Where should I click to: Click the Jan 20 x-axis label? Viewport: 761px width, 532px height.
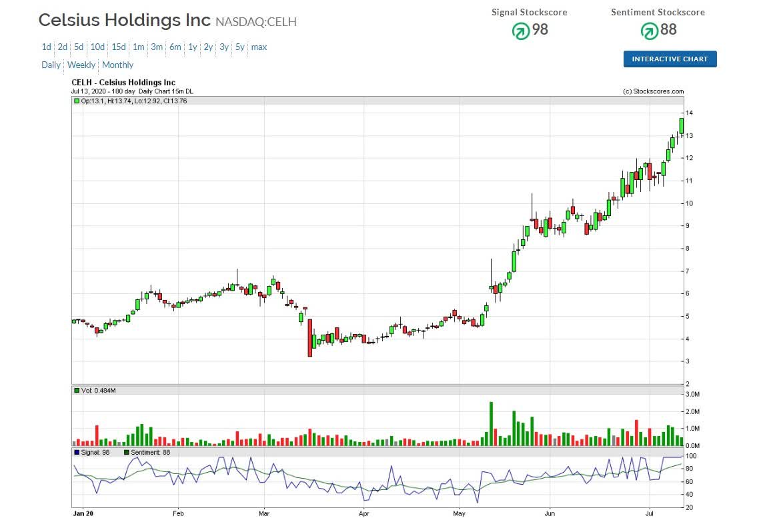pyautogui.click(x=83, y=513)
